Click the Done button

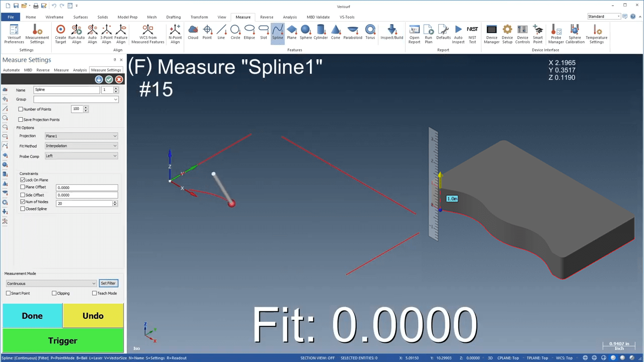pos(32,316)
